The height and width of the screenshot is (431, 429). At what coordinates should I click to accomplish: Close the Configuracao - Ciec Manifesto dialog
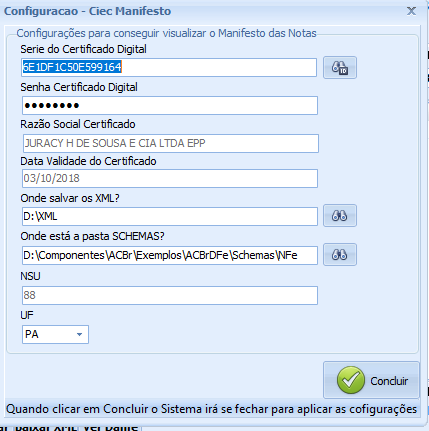tap(411, 11)
